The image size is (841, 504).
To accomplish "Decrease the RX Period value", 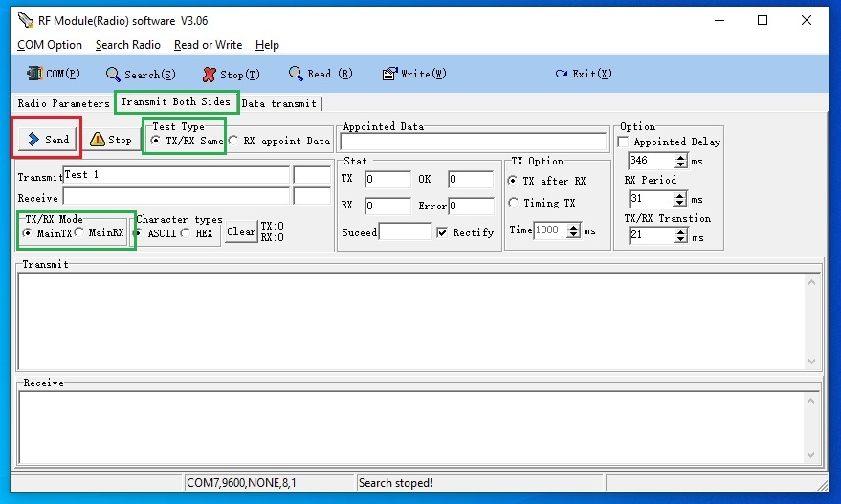I will [680, 203].
